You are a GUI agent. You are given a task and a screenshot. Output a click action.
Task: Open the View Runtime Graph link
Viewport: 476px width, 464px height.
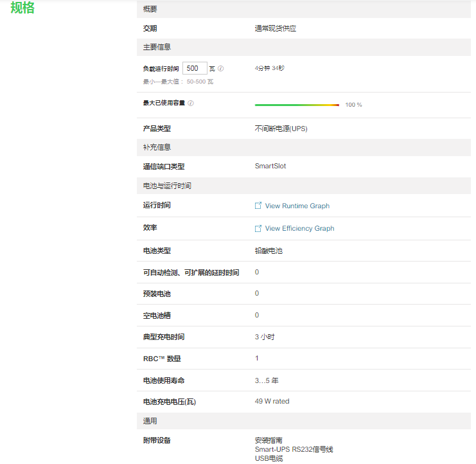[297, 206]
